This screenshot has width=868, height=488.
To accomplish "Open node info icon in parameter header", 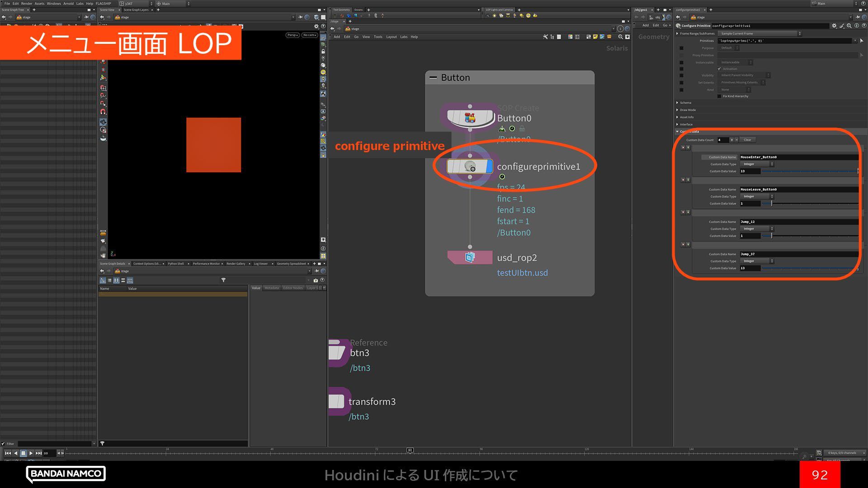I will point(857,26).
